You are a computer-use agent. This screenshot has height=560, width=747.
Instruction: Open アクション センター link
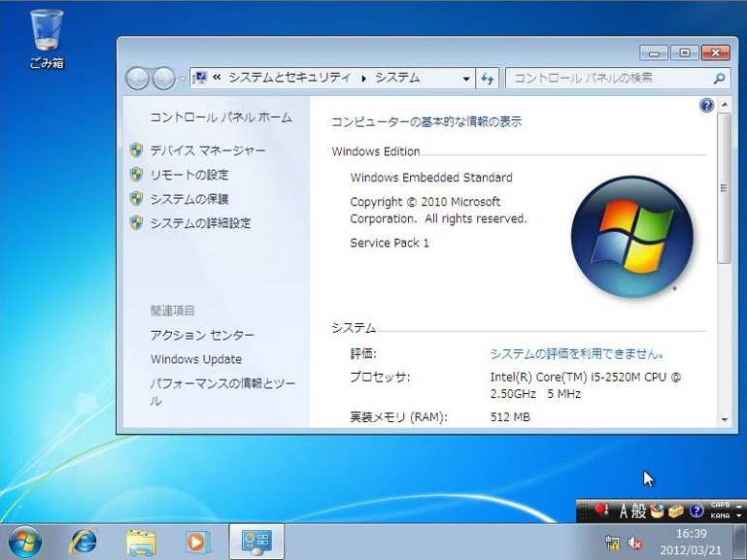coord(202,336)
